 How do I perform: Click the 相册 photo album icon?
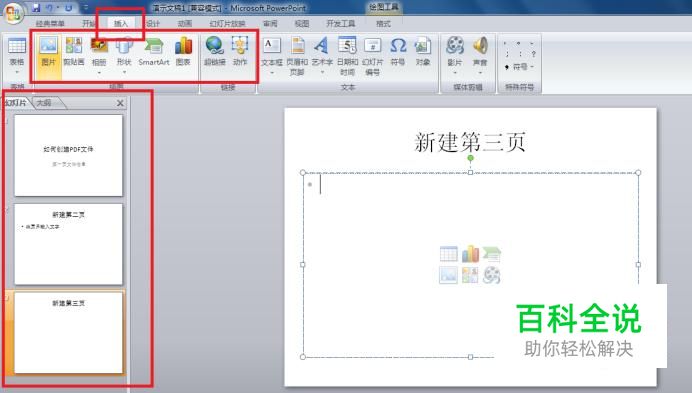coord(99,45)
